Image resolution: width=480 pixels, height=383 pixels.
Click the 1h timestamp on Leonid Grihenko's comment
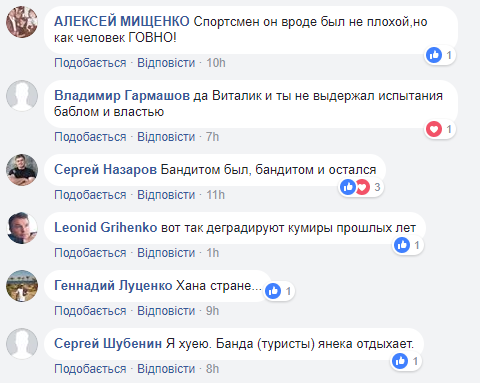pos(212,253)
